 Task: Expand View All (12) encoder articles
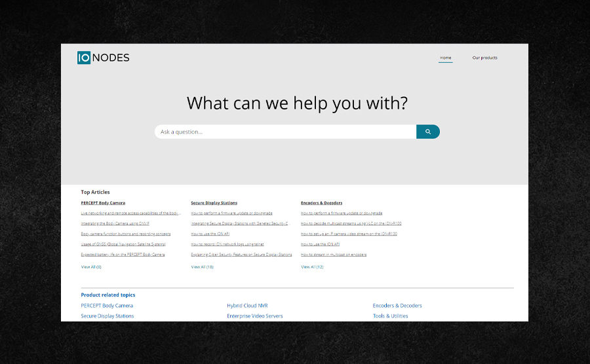click(312, 267)
